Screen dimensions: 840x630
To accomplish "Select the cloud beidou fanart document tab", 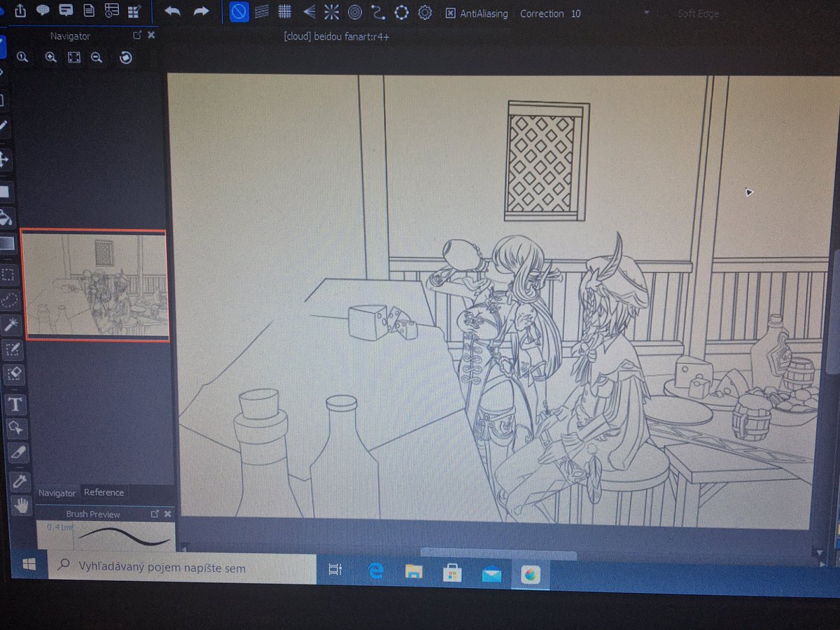I will 337,36.
